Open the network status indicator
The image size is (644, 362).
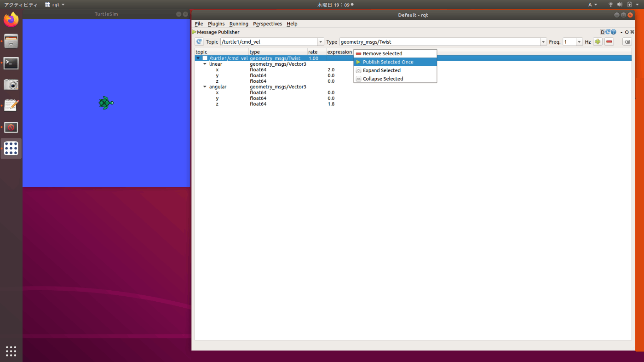611,5
